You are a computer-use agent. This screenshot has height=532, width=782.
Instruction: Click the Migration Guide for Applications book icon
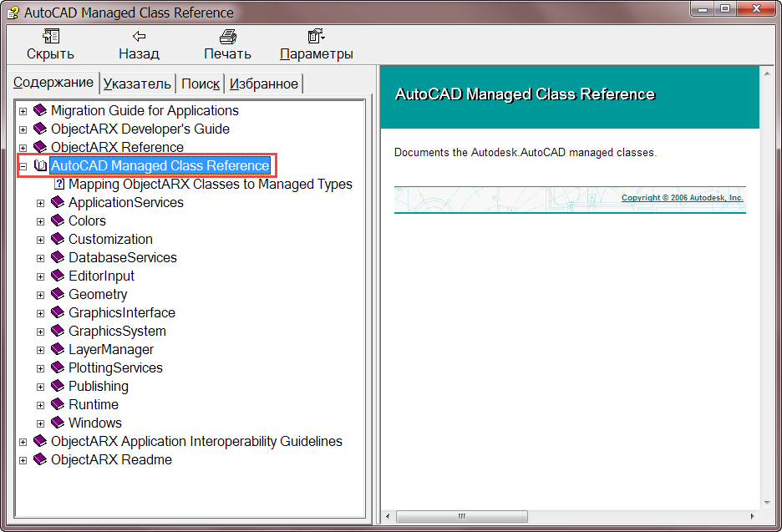click(40, 110)
